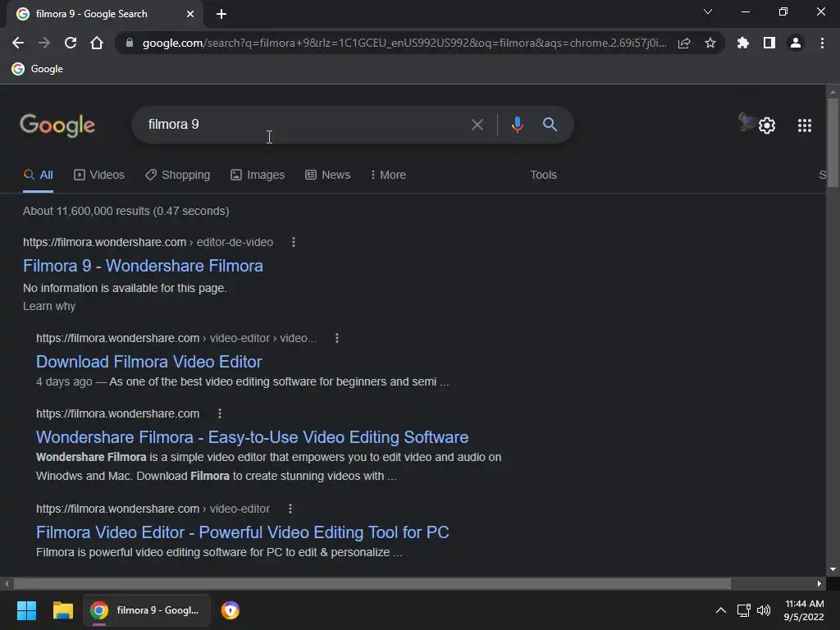
Task: Share this page from the address bar
Action: pyautogui.click(x=684, y=43)
